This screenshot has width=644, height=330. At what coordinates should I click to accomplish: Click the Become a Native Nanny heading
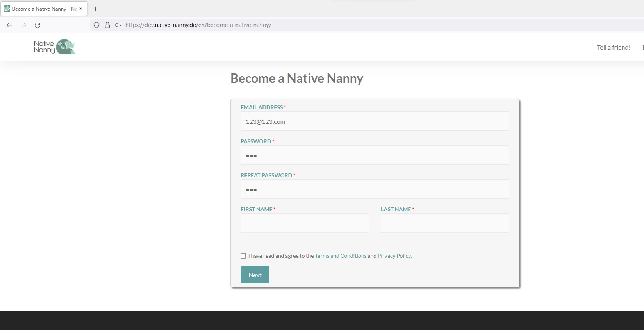[297, 78]
